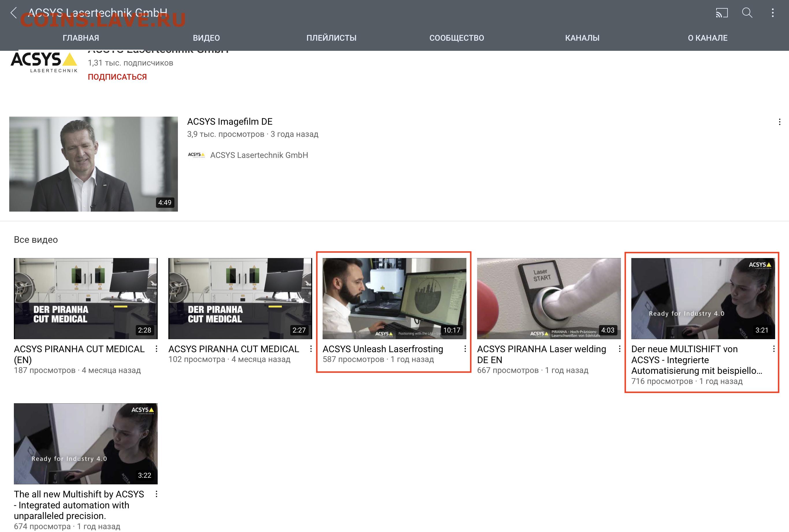The width and height of the screenshot is (789, 532).
Task: Open the search magnifier icon
Action: click(x=747, y=13)
